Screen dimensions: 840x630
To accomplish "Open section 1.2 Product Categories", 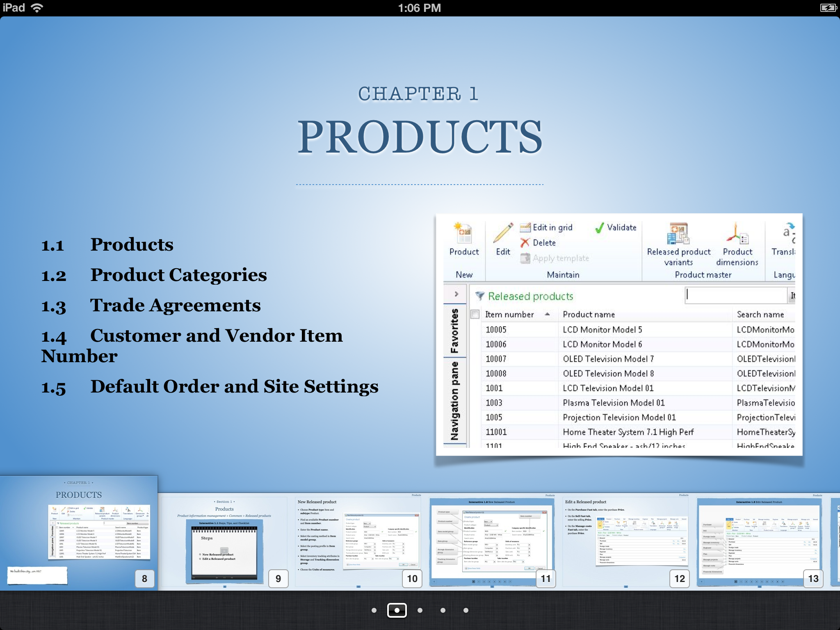I will click(178, 275).
